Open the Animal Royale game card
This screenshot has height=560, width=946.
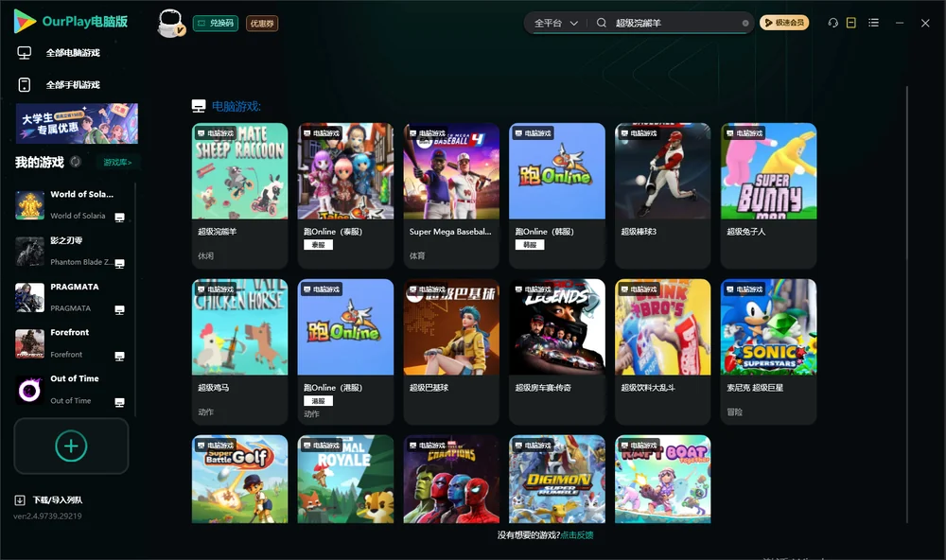pos(345,480)
